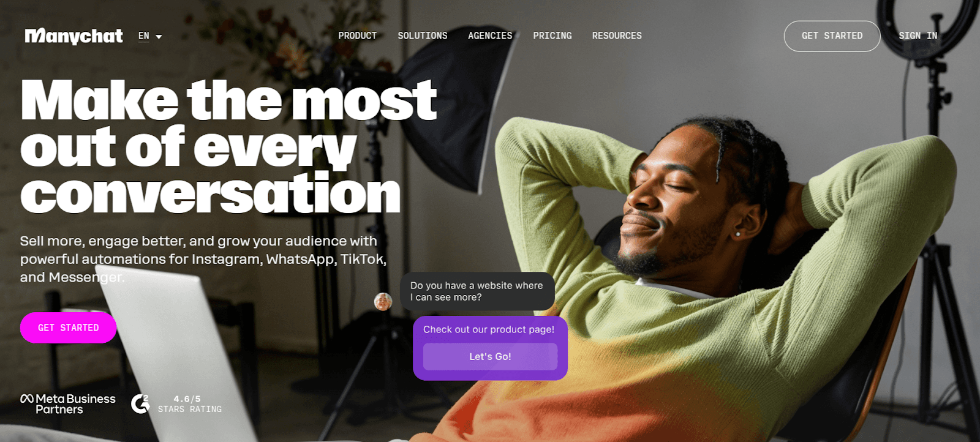This screenshot has height=442, width=980.
Task: Click the Let's Go! chat button
Action: click(x=490, y=356)
